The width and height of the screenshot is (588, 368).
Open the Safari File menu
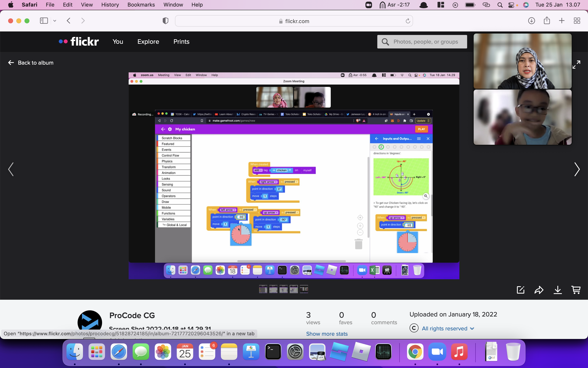coord(50,5)
